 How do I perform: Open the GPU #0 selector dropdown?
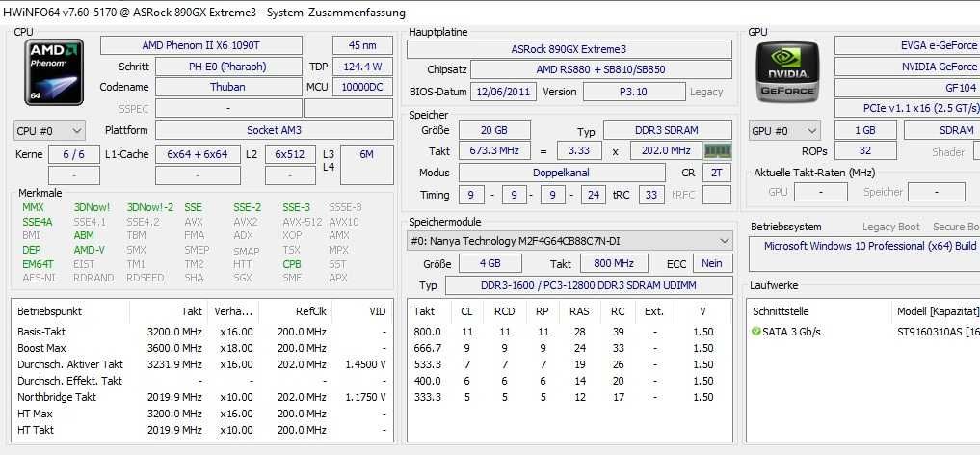pos(785,131)
